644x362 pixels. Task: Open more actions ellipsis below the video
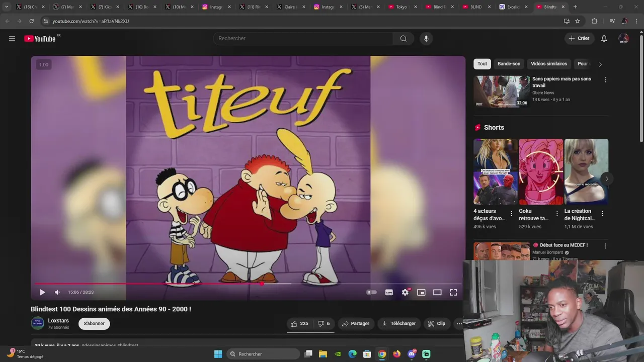click(459, 324)
